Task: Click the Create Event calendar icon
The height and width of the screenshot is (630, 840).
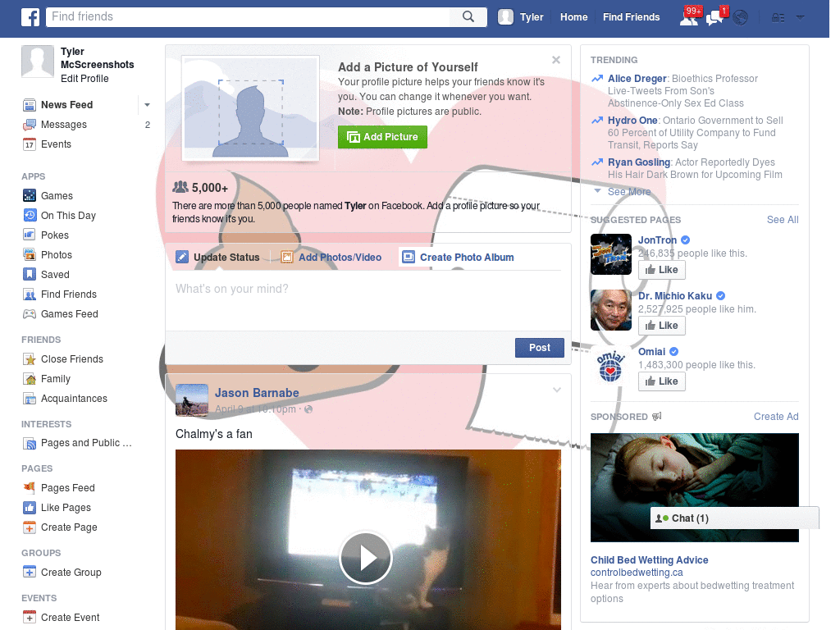Action: (30, 617)
